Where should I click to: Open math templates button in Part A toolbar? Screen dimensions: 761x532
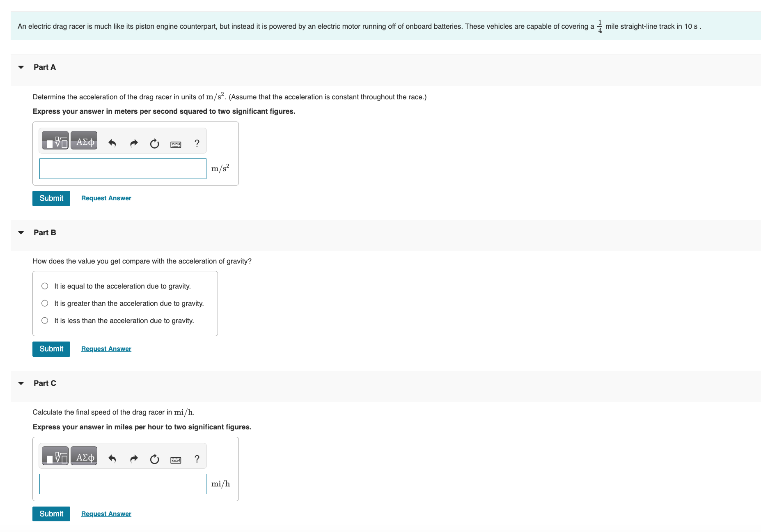click(x=55, y=141)
